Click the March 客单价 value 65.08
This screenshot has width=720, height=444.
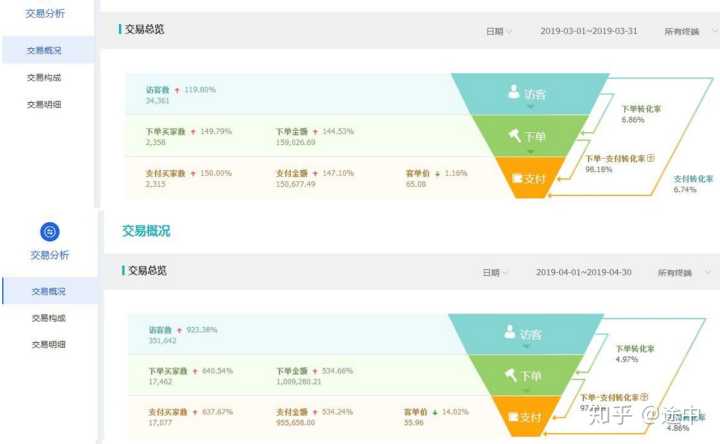click(416, 184)
